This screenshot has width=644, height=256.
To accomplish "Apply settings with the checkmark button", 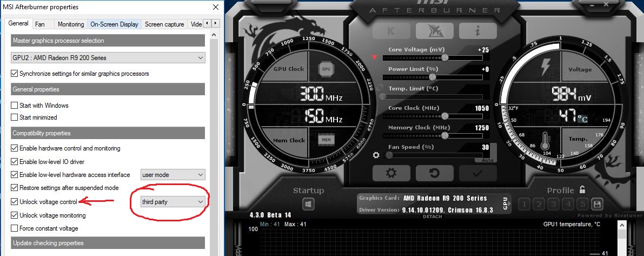I will 477,173.
